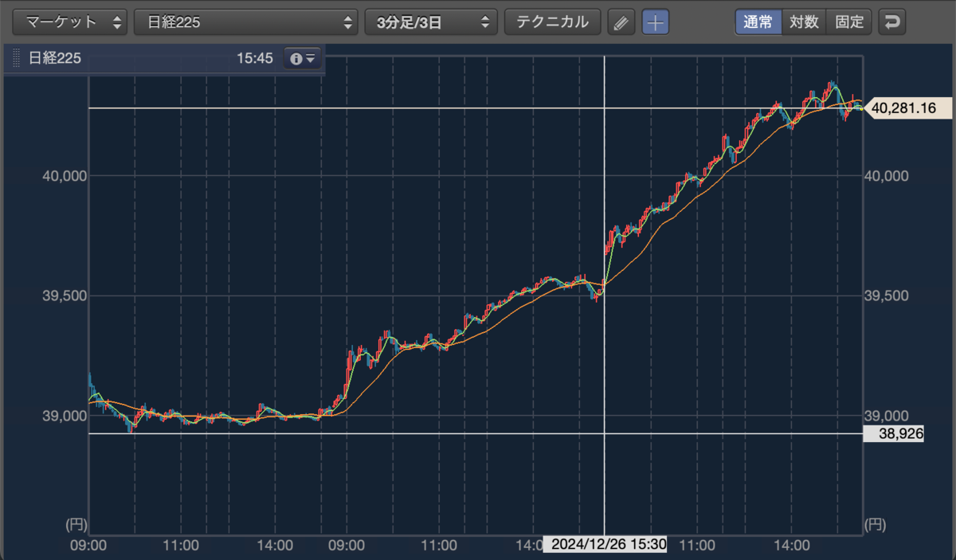Click left axis label 39,000
Image resolution: width=956 pixels, height=560 pixels.
(64, 416)
